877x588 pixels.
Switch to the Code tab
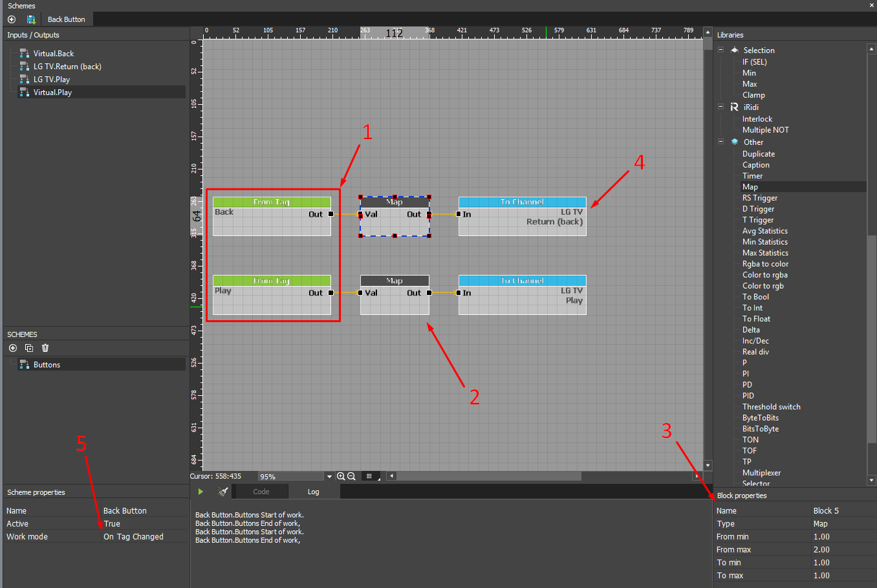[x=261, y=492]
